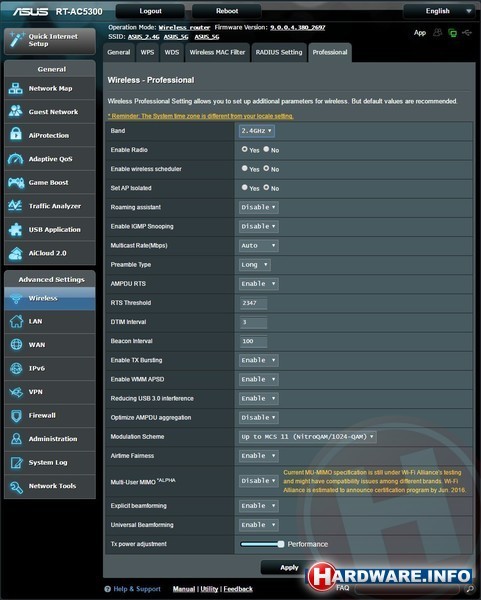Viewport: 481px width, 600px height.
Task: Click the Traffic Analyzer chart icon
Action: click(x=15, y=205)
